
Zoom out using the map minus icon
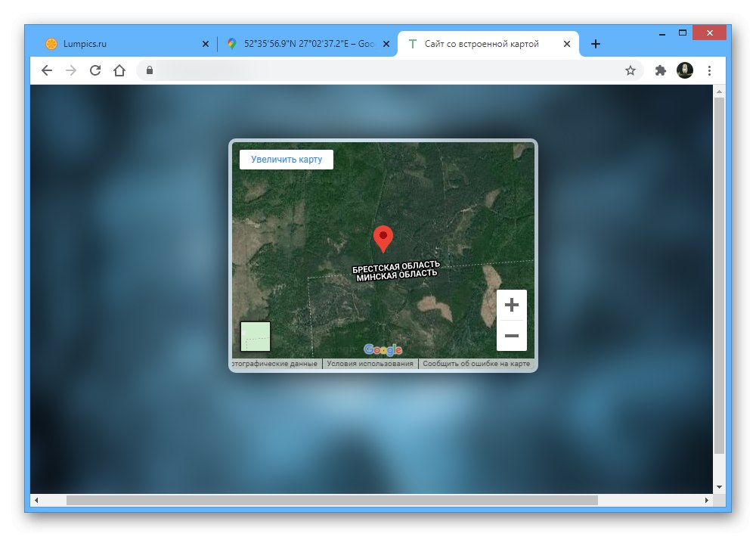[512, 335]
